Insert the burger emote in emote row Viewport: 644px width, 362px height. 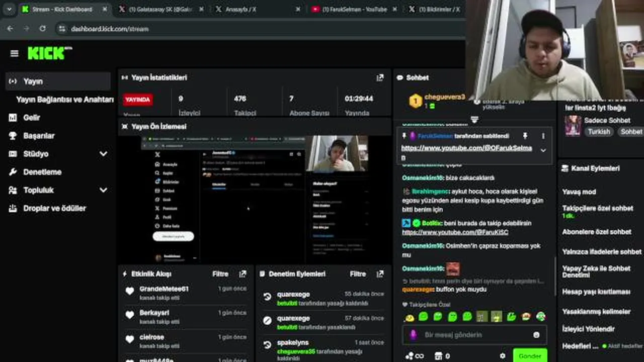tap(526, 317)
